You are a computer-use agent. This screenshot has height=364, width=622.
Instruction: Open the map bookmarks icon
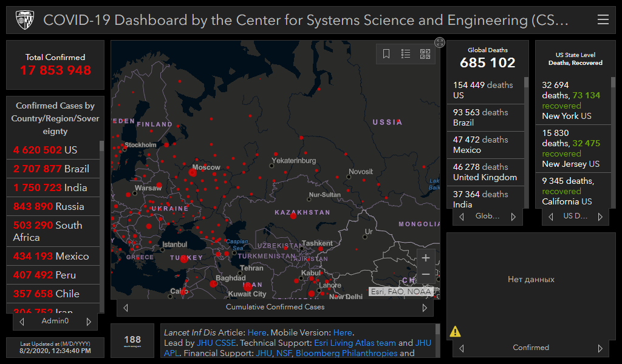point(386,54)
